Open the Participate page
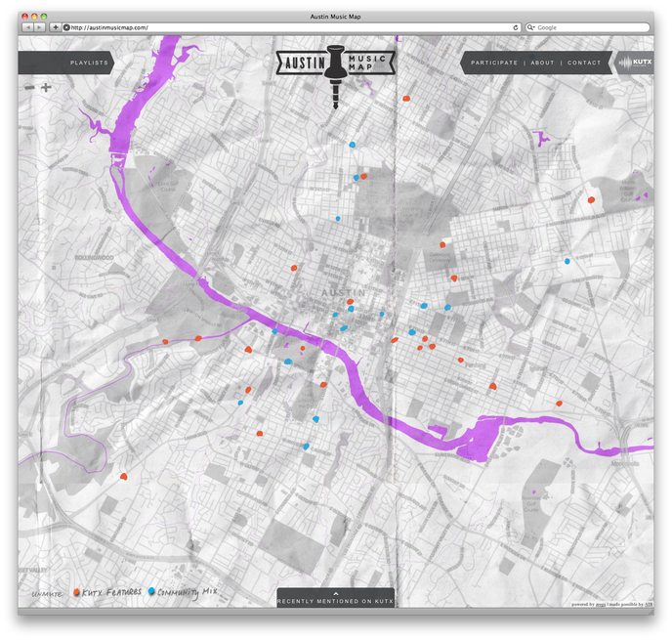The width and height of the screenshot is (672, 640). [494, 63]
